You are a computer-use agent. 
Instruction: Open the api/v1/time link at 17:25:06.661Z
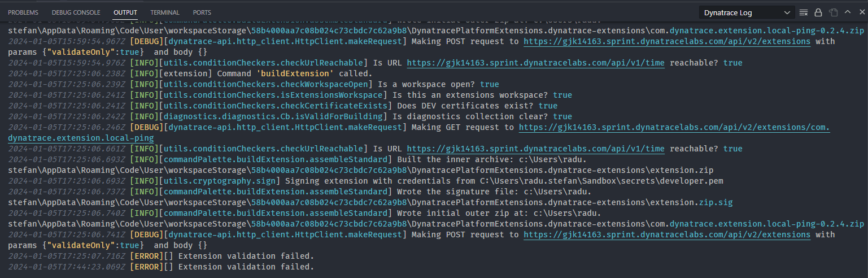point(535,149)
